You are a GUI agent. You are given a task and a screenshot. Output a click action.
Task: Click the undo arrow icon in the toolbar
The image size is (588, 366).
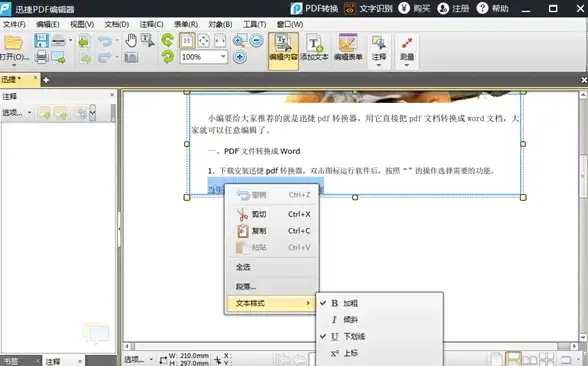tap(105, 40)
